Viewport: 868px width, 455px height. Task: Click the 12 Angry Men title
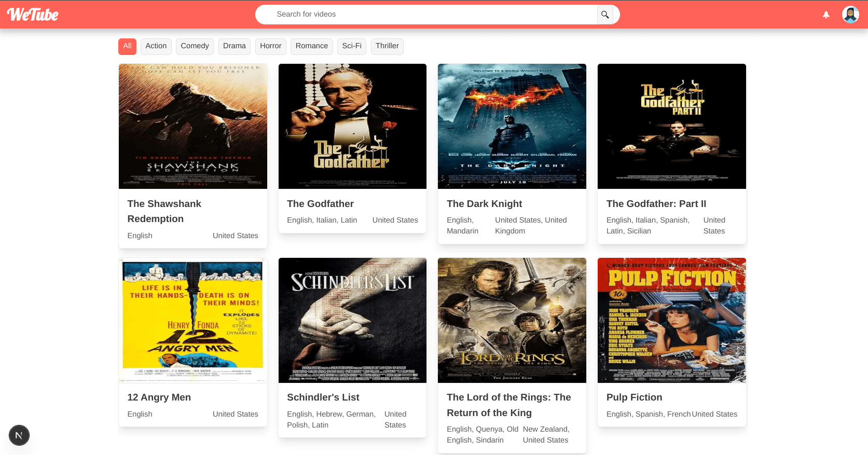click(x=159, y=397)
